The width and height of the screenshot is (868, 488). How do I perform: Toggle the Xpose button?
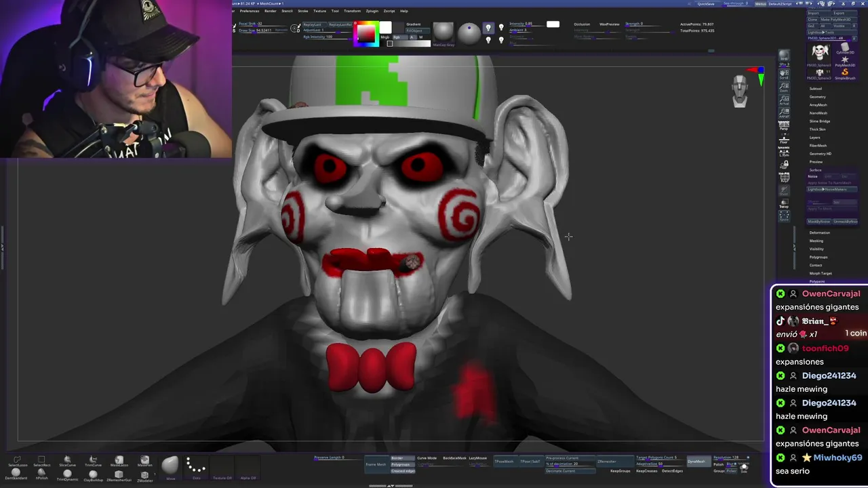point(784,216)
